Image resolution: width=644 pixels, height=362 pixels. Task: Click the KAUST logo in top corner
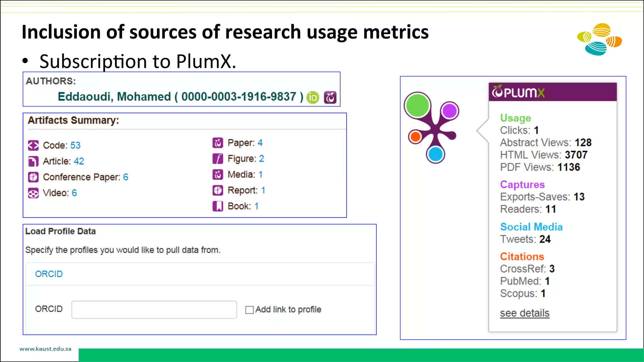pyautogui.click(x=599, y=39)
